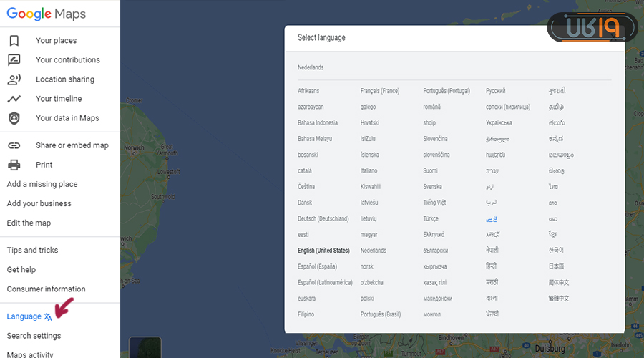The height and width of the screenshot is (358, 644).
Task: Click the Your places bookmark icon
Action: [x=14, y=41]
